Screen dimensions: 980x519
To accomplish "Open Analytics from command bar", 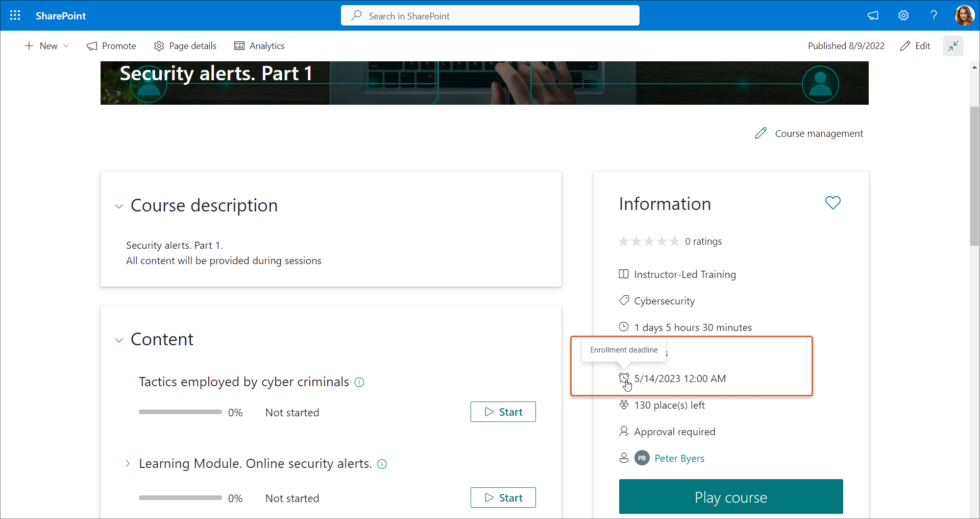I will tap(259, 46).
